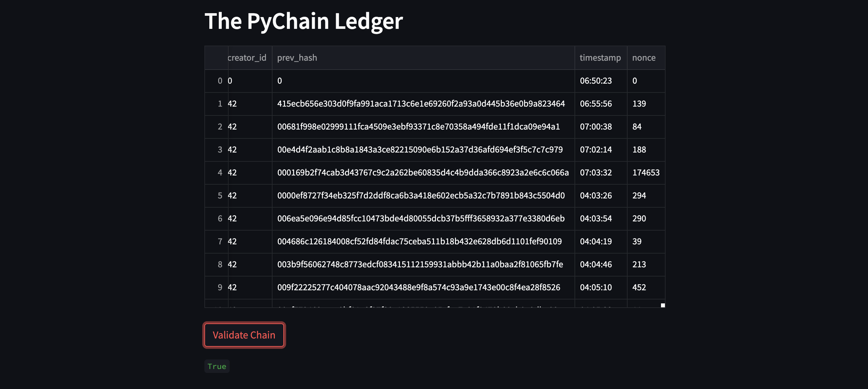Select the creator_id column header

tap(247, 58)
